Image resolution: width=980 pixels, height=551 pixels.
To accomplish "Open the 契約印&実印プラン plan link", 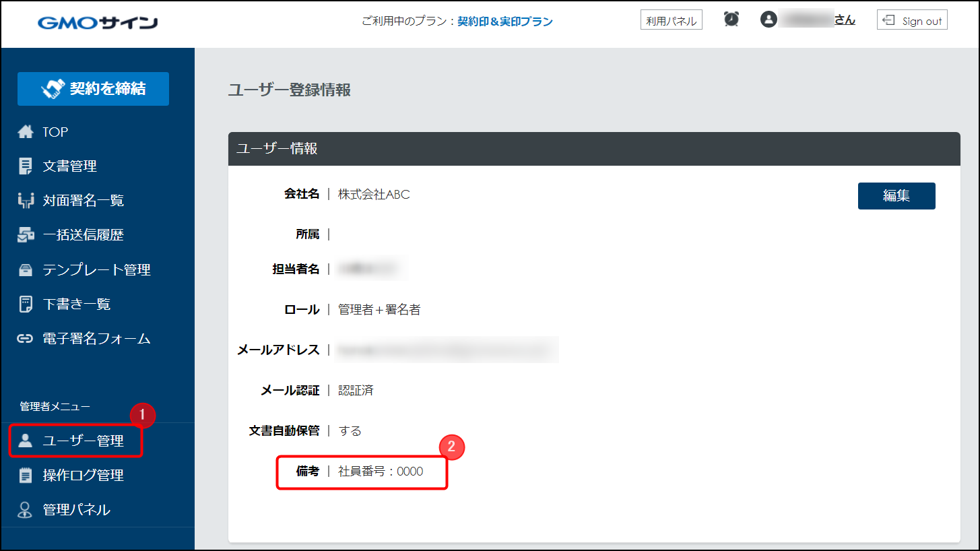I will click(x=504, y=22).
